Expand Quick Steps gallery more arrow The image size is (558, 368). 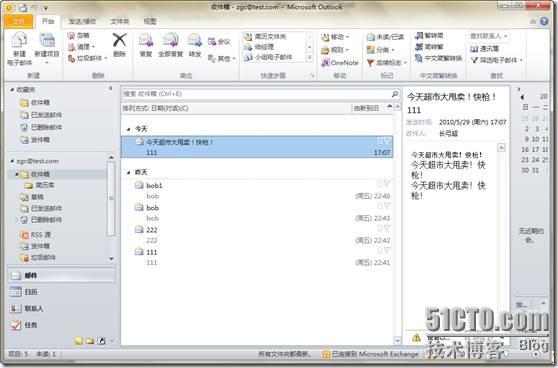coord(309,57)
